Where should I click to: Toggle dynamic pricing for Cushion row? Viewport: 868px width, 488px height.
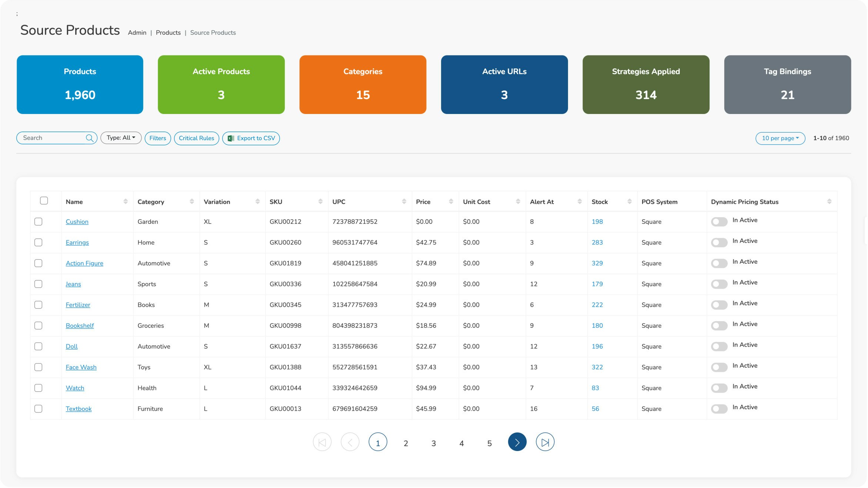pyautogui.click(x=719, y=222)
